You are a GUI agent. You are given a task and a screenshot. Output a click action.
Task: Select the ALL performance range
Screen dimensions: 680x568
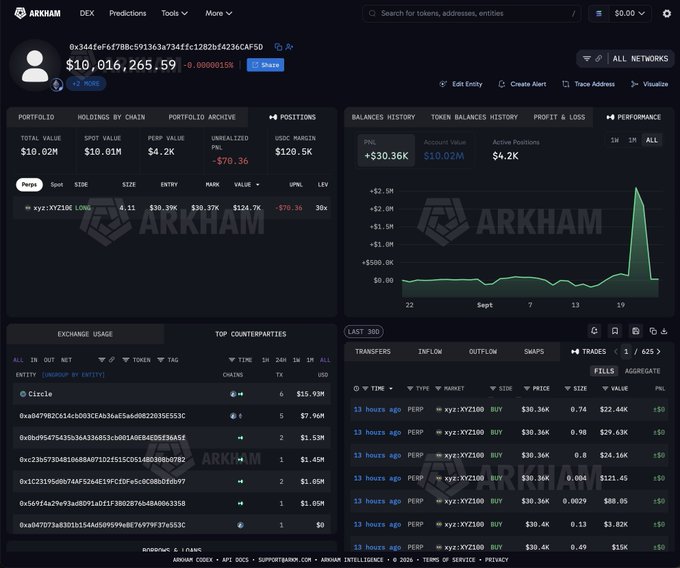coord(652,140)
